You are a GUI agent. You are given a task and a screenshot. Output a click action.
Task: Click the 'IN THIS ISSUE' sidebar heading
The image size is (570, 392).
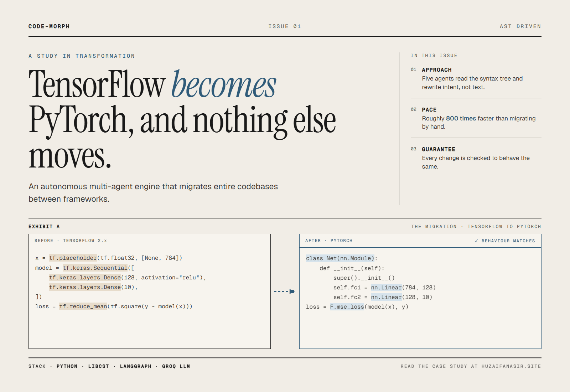[434, 56]
